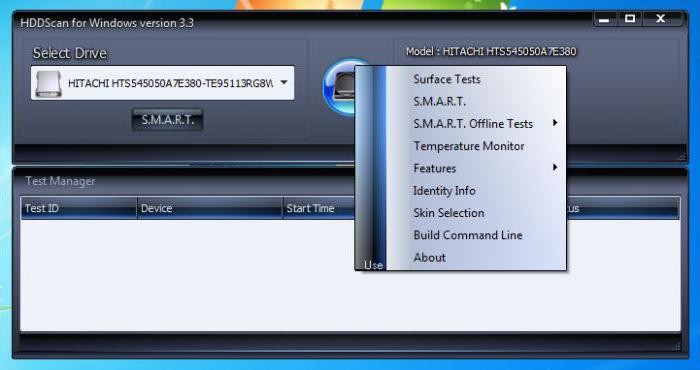The width and height of the screenshot is (700, 370).
Task: Click the round blue hard drive tasks button
Action: click(340, 87)
